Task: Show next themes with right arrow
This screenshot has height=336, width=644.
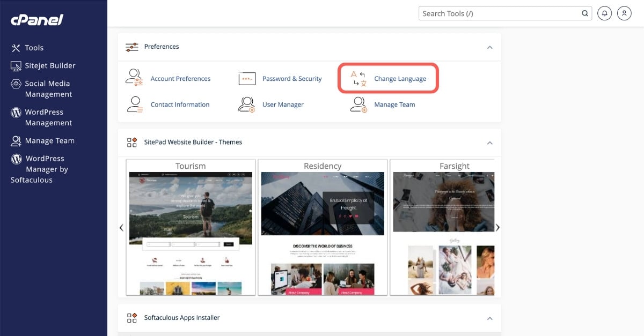Action: (497, 227)
